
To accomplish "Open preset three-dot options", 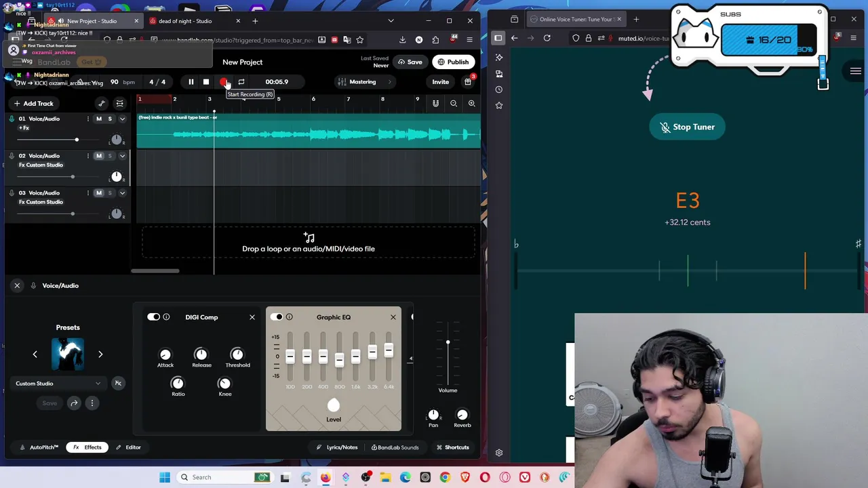I will pos(92,403).
